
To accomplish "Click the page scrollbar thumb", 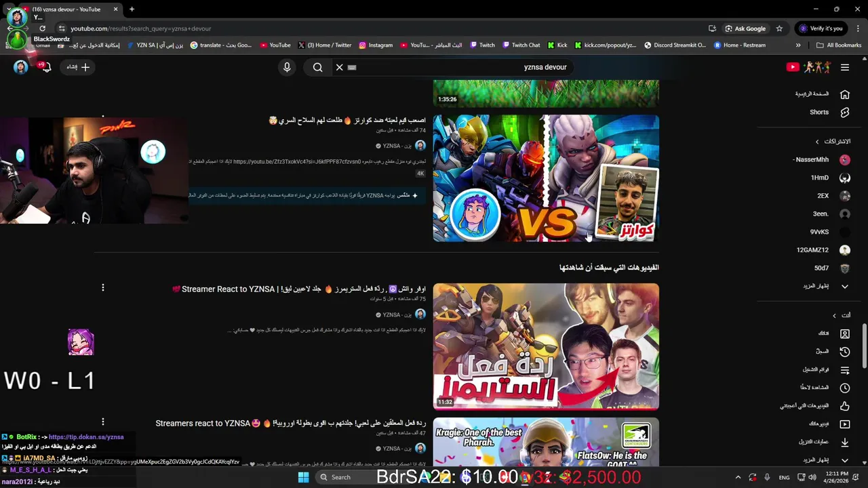I will coord(865,346).
